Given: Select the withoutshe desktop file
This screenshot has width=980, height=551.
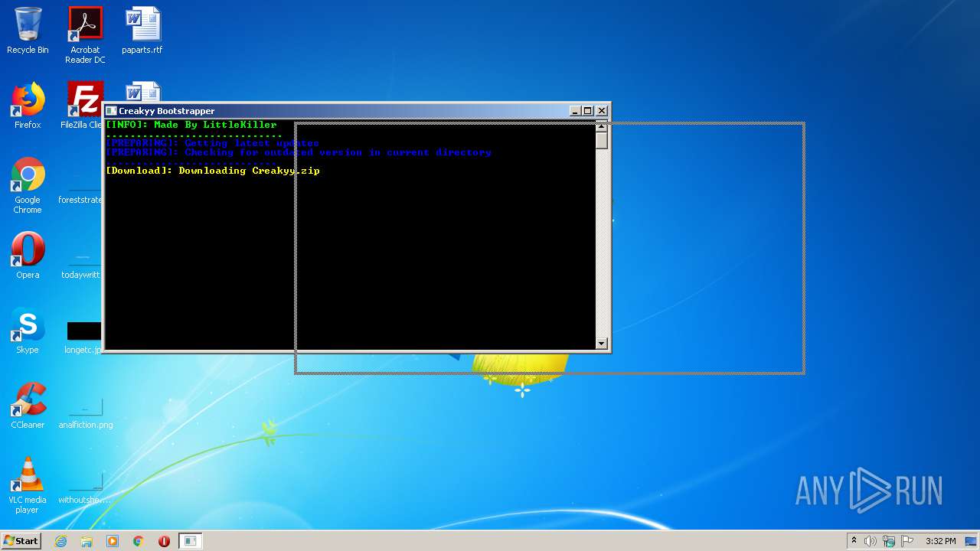Looking at the screenshot, I should 85,488.
